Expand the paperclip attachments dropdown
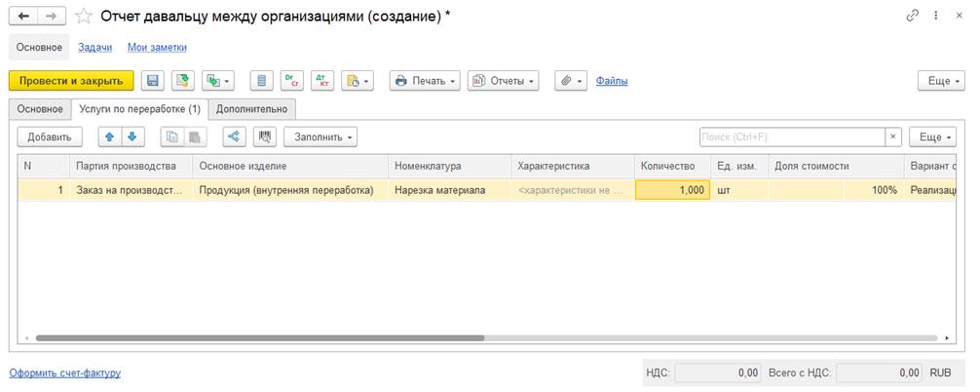Viewport: 980px width, 392px height. (x=570, y=81)
